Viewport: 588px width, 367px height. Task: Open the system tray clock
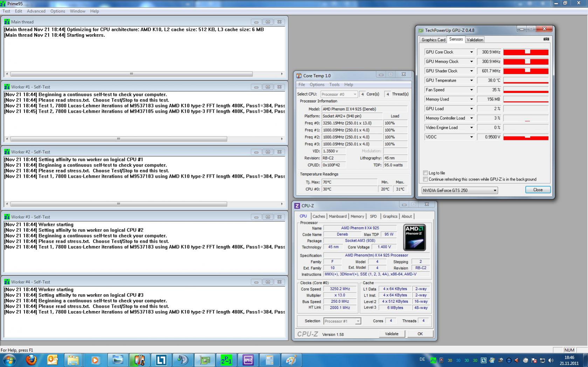click(x=569, y=360)
